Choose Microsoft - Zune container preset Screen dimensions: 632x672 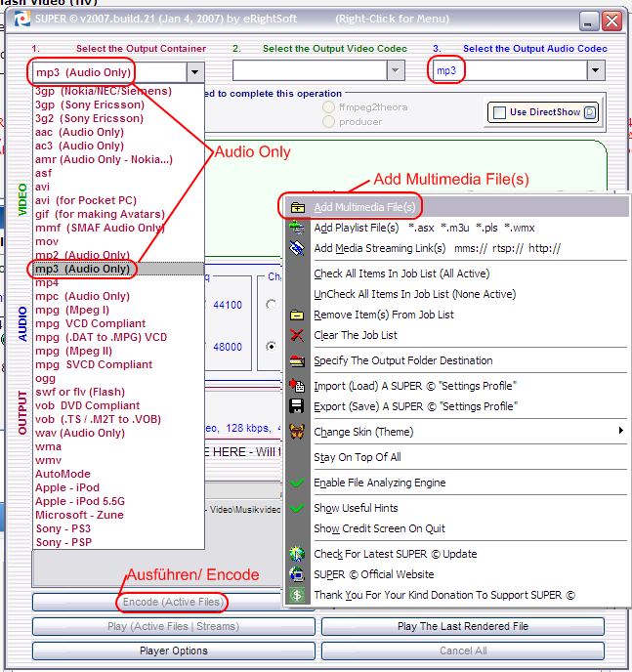pos(119,515)
